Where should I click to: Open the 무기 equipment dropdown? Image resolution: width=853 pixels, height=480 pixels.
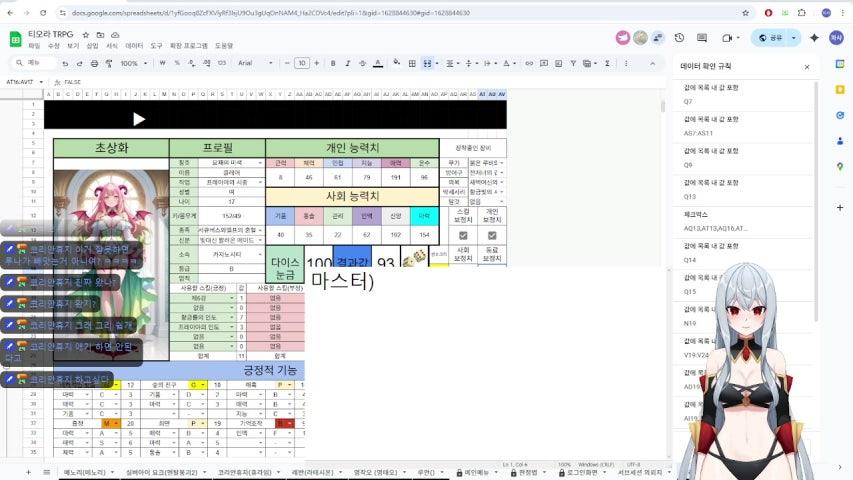(502, 163)
